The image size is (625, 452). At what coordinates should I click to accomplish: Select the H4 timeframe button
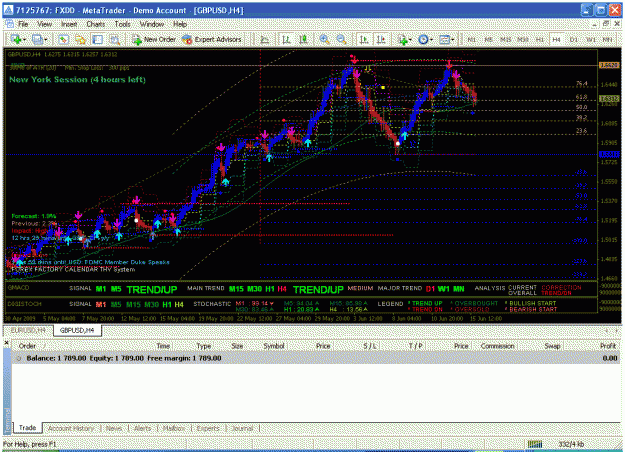pyautogui.click(x=556, y=39)
